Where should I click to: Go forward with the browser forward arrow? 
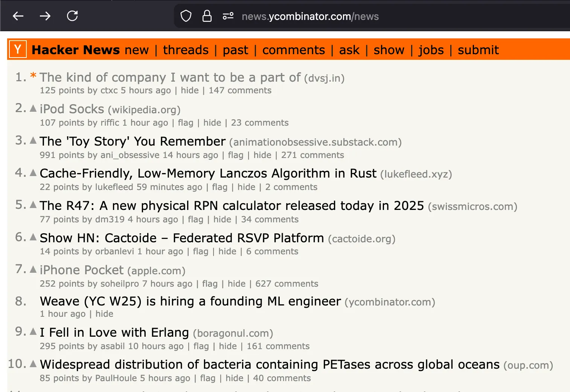pyautogui.click(x=45, y=16)
